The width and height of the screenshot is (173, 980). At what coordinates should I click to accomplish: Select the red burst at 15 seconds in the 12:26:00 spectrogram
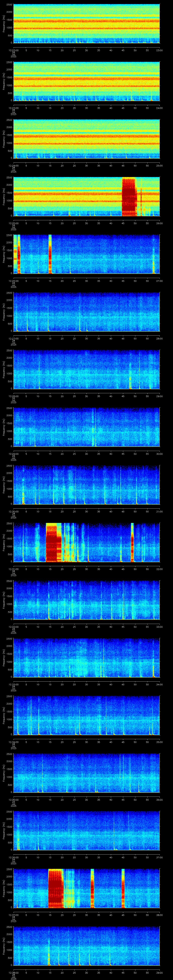[x=50, y=254]
